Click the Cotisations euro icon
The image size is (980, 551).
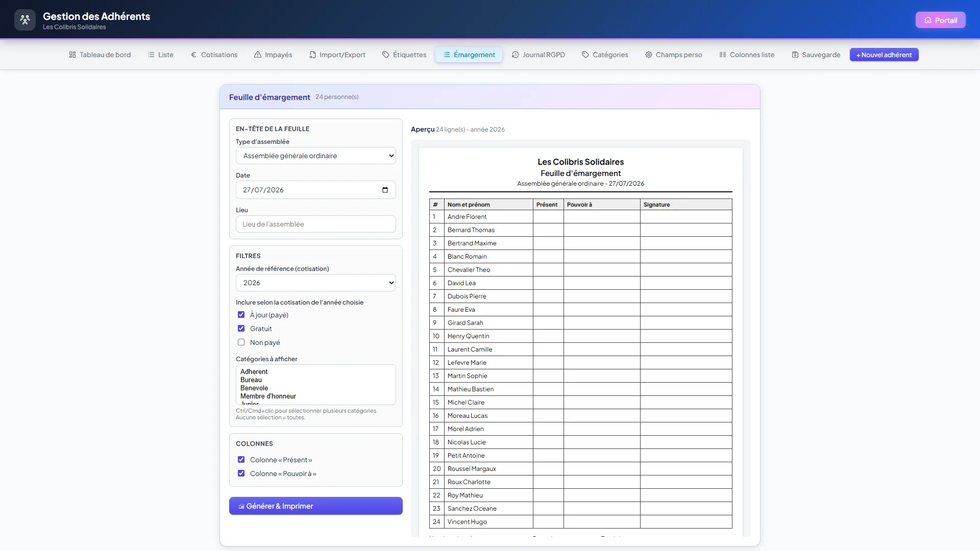pos(193,55)
